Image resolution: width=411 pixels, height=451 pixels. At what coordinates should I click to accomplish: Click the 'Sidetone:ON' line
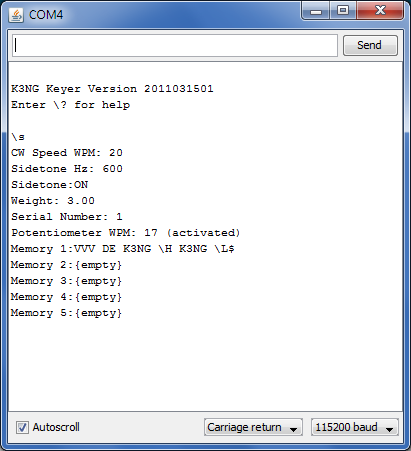(49, 185)
